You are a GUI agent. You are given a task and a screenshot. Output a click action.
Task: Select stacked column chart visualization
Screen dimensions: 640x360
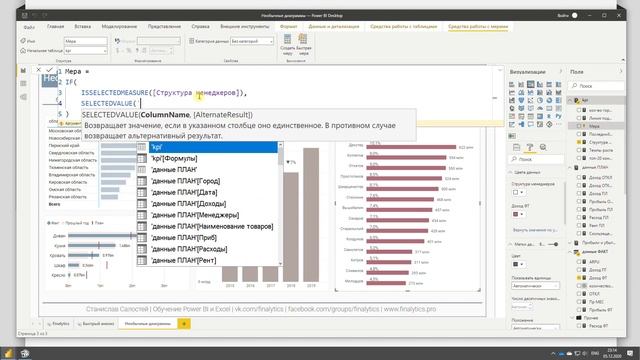521,84
